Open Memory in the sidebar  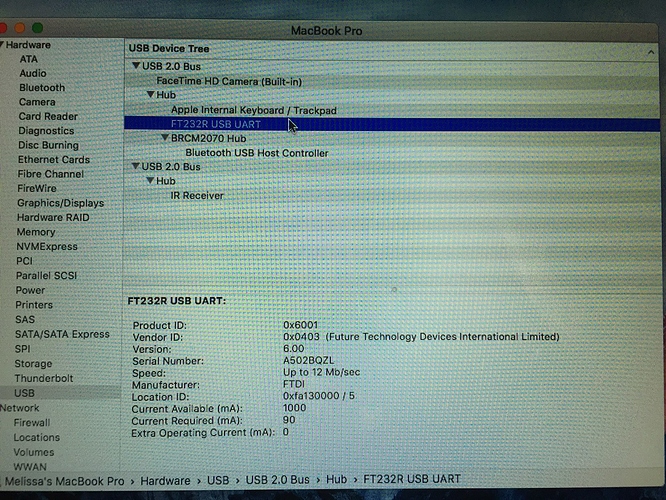36,232
